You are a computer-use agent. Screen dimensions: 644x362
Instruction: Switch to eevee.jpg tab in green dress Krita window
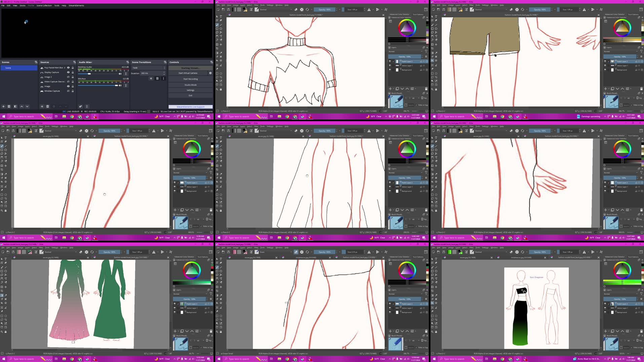[51, 258]
